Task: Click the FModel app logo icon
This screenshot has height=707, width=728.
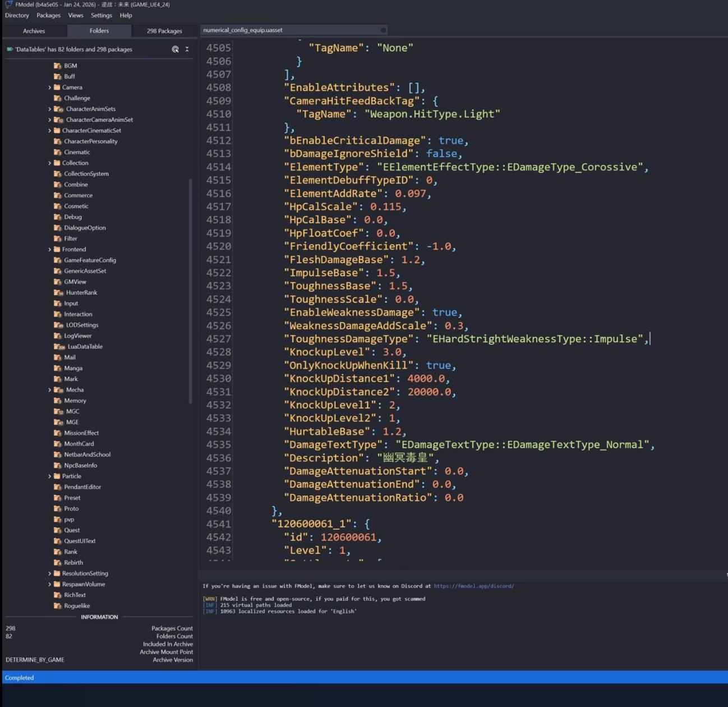Action: point(9,4)
